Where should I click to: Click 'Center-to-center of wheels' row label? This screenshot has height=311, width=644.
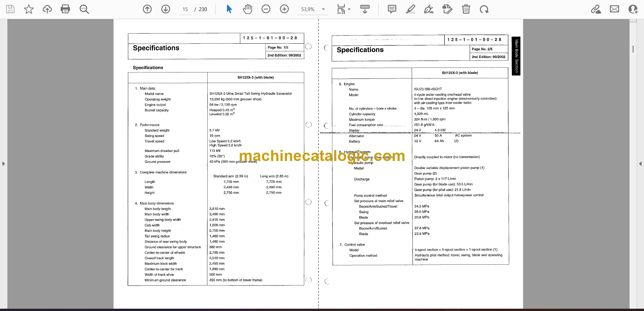pyautogui.click(x=165, y=253)
